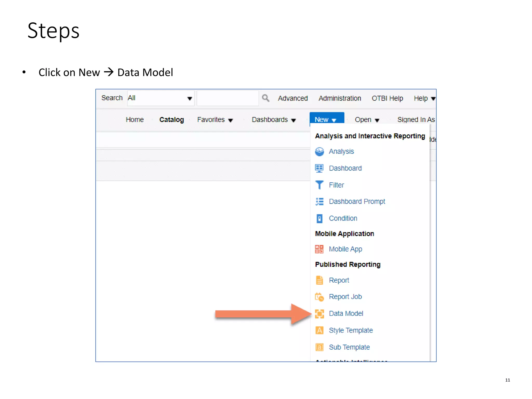Expand the Favorites dropdown arrow
Viewport: 532px width, 399px height.
click(230, 120)
